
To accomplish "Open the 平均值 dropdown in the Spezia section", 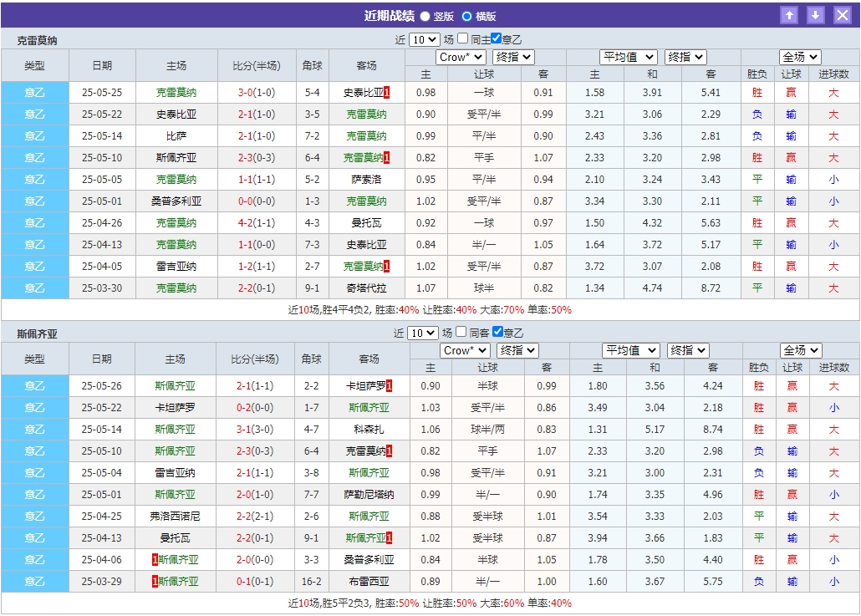I will coord(629,350).
